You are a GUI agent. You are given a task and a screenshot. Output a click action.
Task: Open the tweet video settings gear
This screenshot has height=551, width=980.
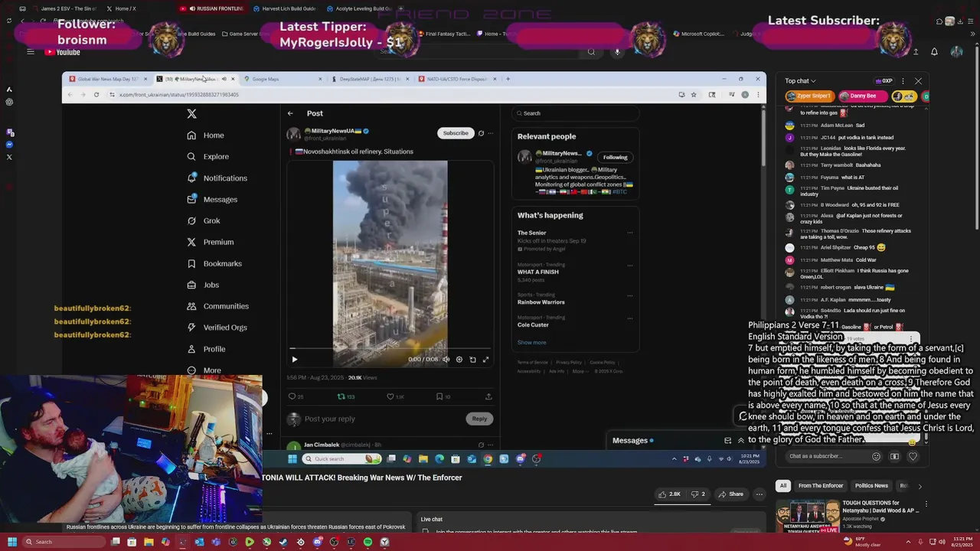coord(459,360)
